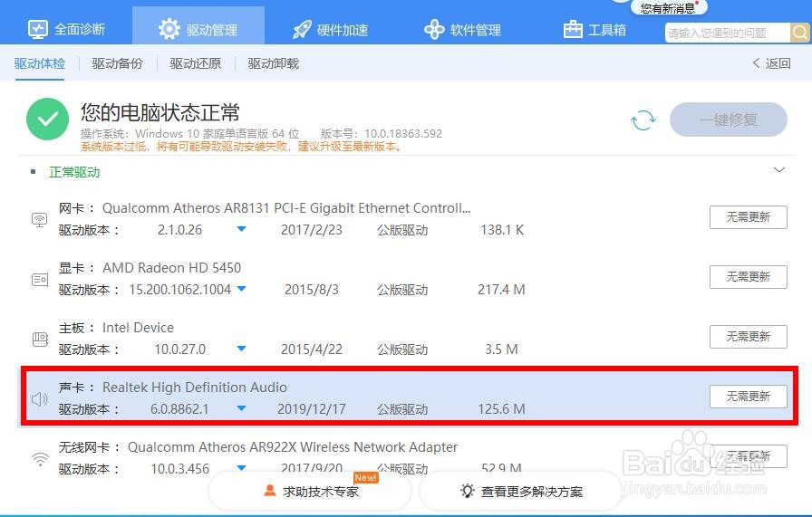Viewport: 812px width, 517px height.
Task: Open the 全面诊断 tab
Action: 66,30
